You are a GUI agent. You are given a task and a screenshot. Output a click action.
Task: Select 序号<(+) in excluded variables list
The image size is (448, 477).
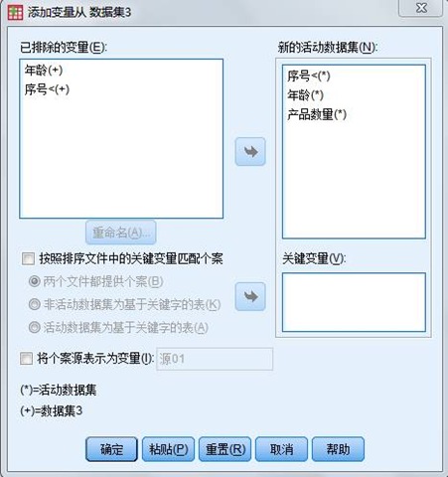(x=47, y=89)
